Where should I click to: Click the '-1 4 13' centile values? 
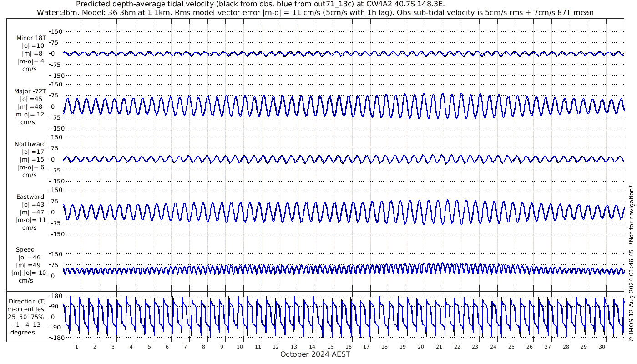[27, 324]
